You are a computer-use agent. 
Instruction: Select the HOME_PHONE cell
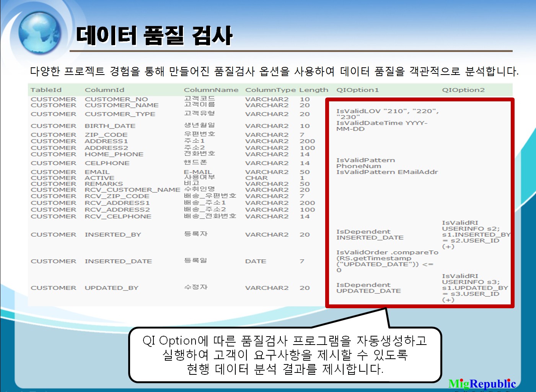[x=114, y=154]
